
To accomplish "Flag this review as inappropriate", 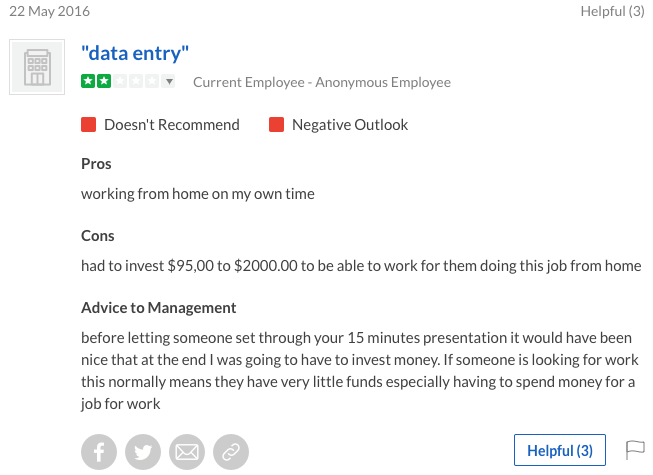I will coord(635,450).
